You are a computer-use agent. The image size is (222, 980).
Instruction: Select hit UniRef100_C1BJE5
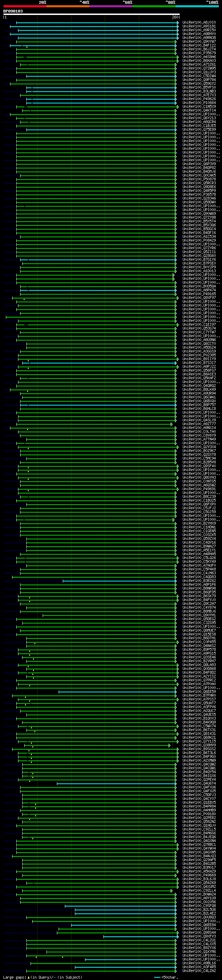[x=199, y=125]
